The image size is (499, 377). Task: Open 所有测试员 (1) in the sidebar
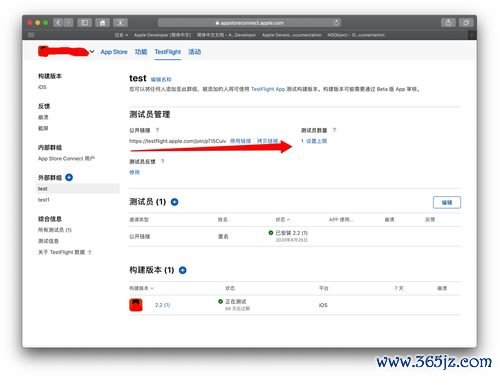55,230
